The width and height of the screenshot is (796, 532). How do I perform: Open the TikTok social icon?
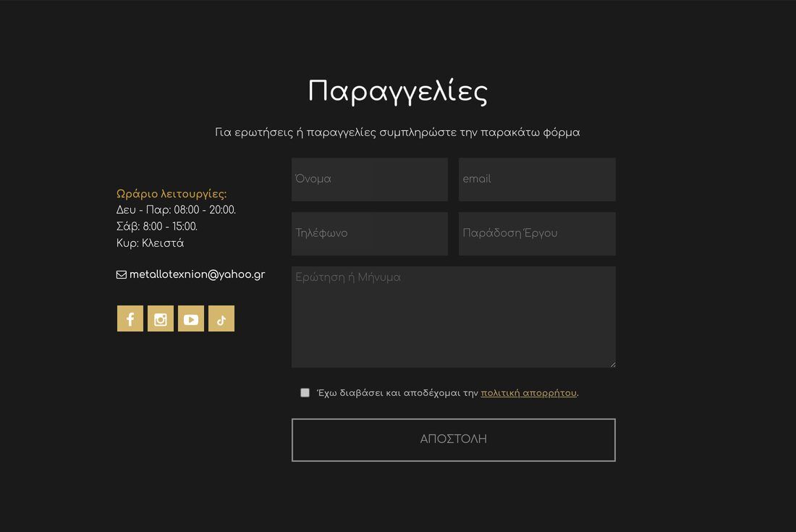221,318
